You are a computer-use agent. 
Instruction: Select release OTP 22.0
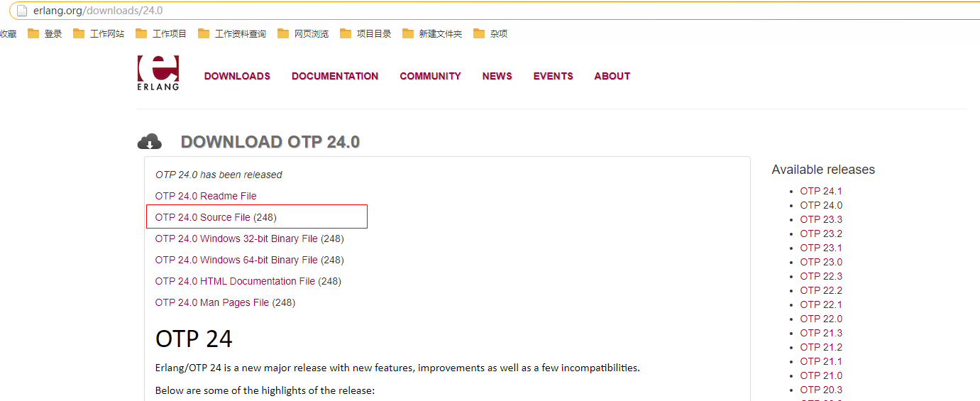click(821, 319)
